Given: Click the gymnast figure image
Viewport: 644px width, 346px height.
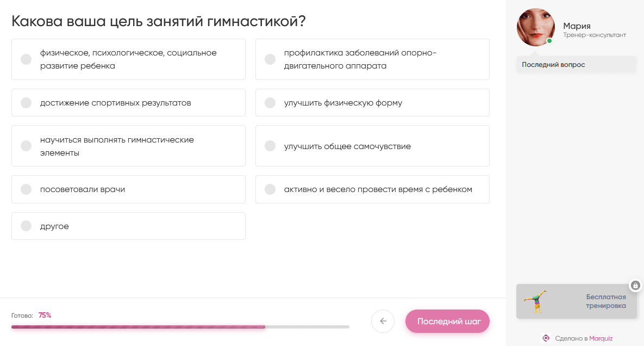Looking at the screenshot, I should [x=536, y=301].
